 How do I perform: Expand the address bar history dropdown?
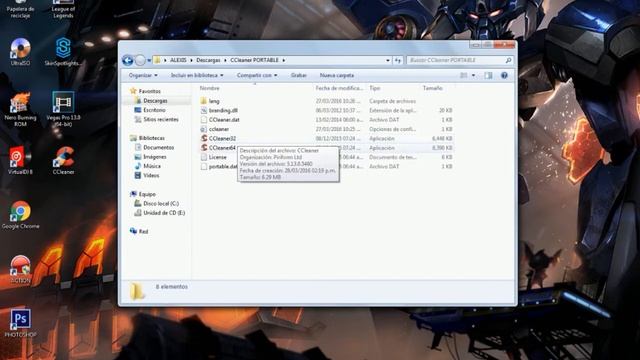(388, 60)
